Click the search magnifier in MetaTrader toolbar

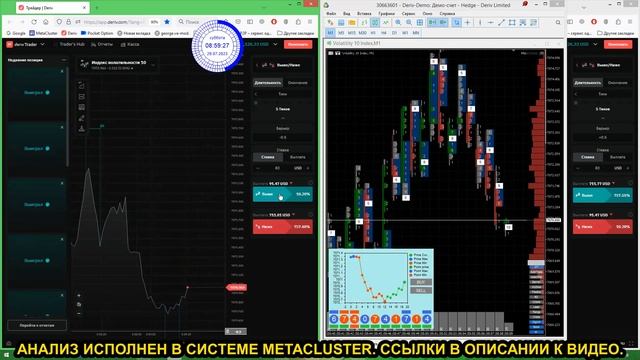[558, 23]
